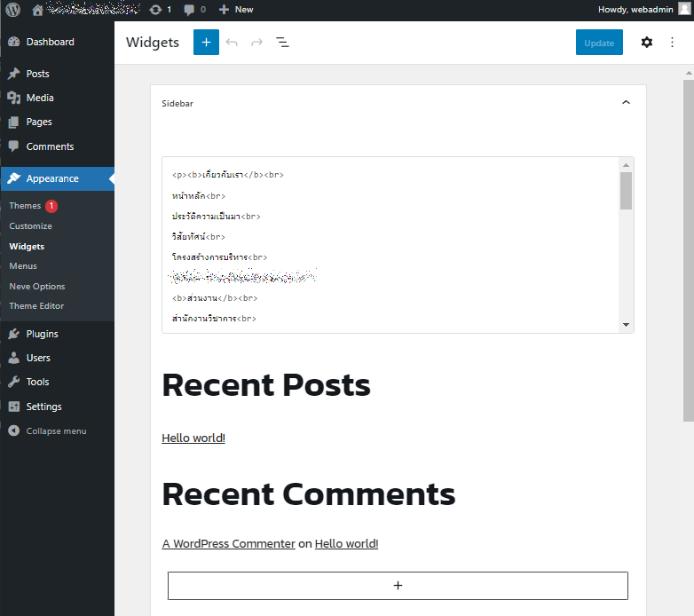Viewport: 694px width, 616px height.
Task: Click the HTML block scrollbar down arrow
Action: pos(627,325)
